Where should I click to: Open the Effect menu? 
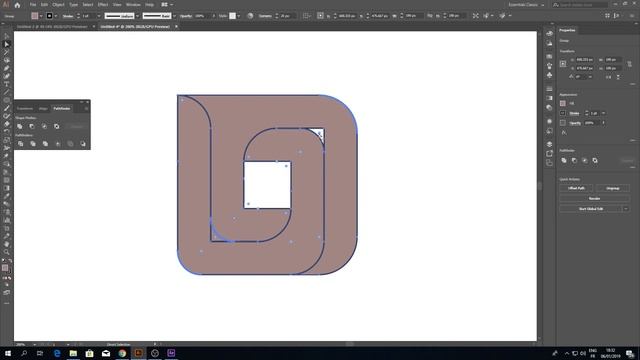point(102,5)
